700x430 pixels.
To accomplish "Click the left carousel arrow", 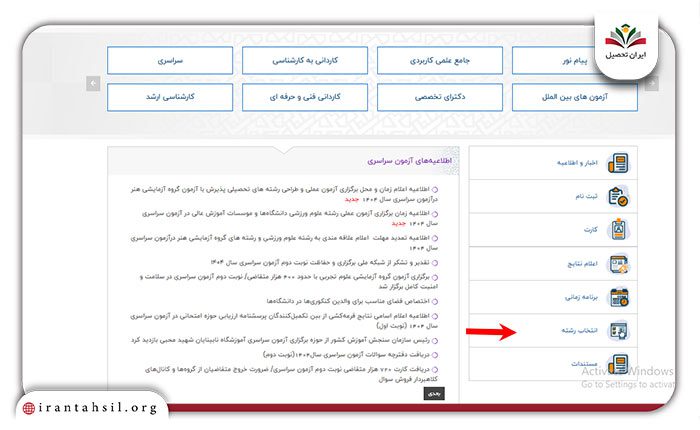I will point(93,83).
